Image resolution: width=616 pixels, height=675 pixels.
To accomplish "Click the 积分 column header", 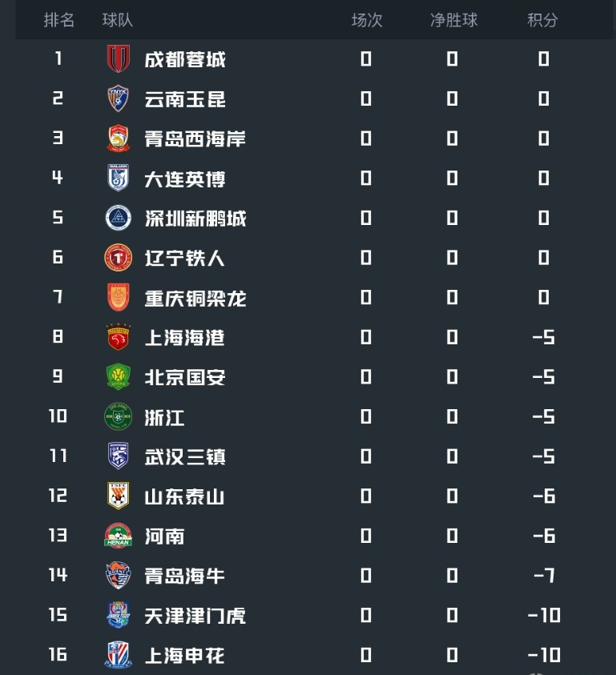I will coord(542,20).
